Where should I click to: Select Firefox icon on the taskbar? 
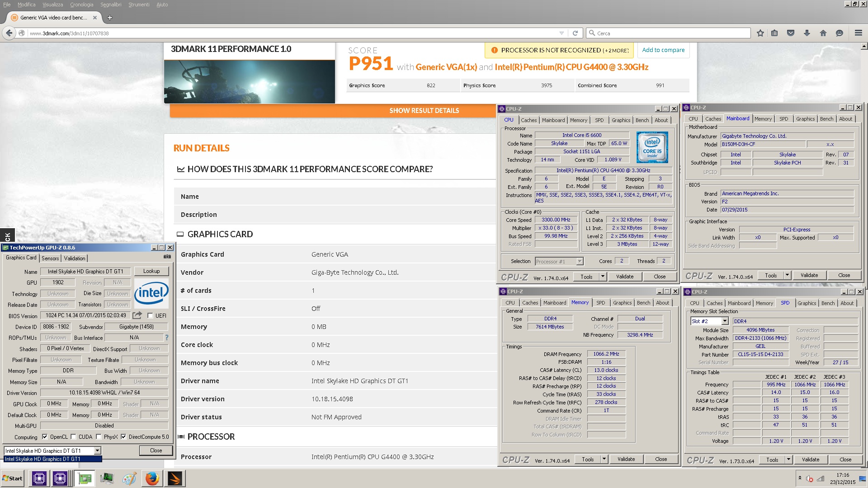[152, 479]
